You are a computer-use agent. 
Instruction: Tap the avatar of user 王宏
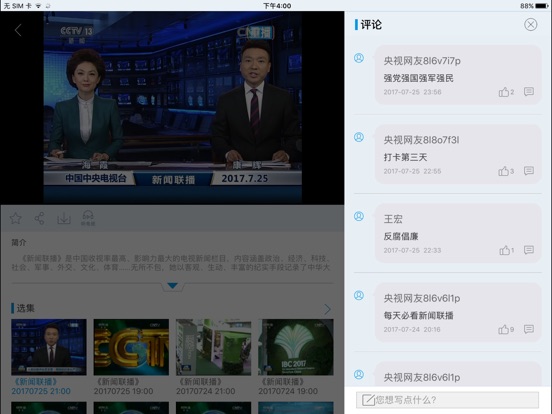[359, 216]
